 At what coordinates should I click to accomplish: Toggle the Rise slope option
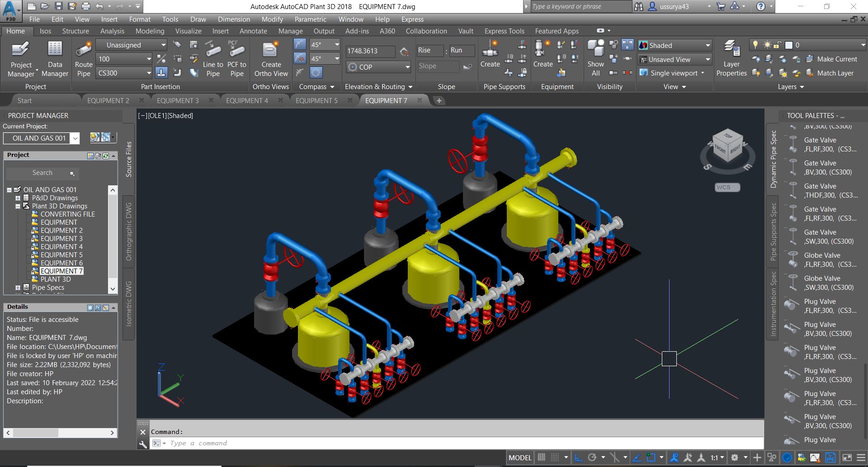(429, 51)
